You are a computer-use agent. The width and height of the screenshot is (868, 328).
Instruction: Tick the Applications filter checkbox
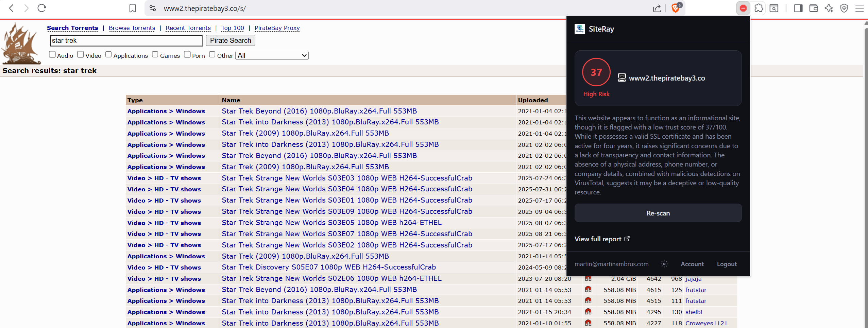pyautogui.click(x=108, y=54)
